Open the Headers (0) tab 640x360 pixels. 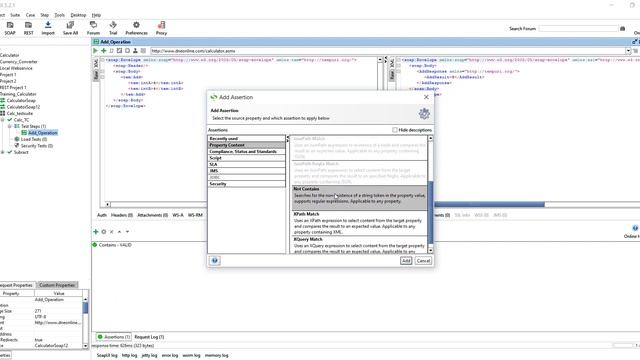(x=122, y=215)
